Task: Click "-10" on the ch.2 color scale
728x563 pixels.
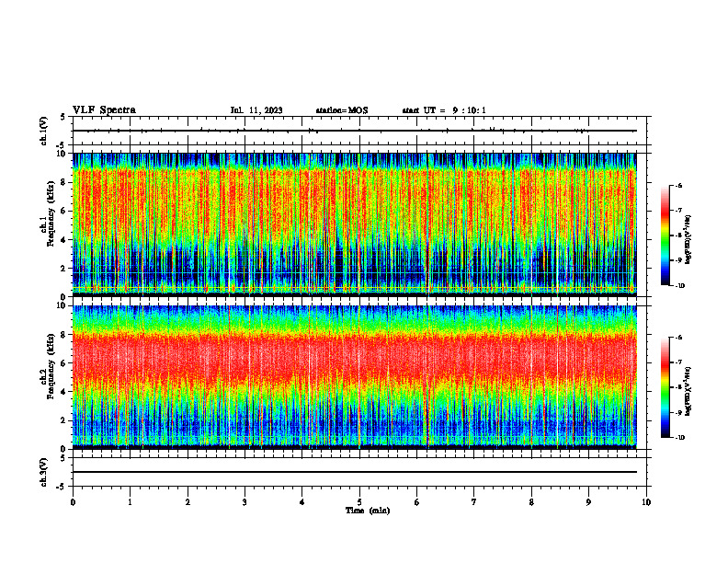Action: pos(679,438)
